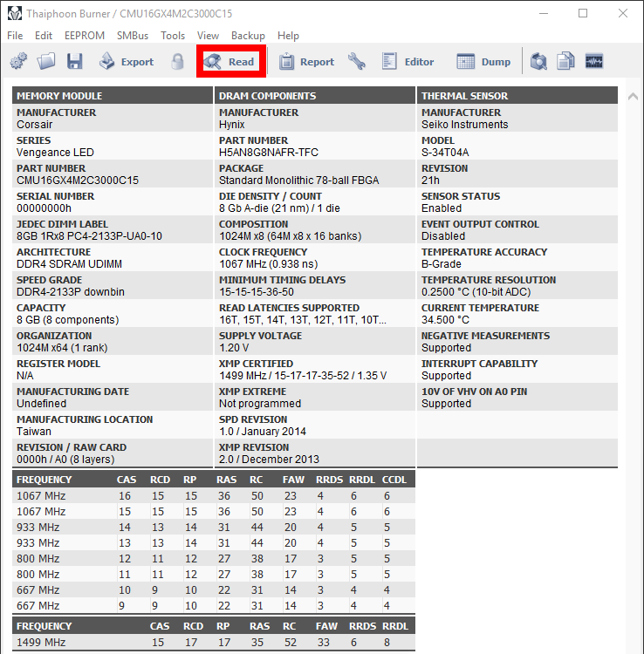The height and width of the screenshot is (654, 644).
Task: Open the File menu
Action: (15, 36)
